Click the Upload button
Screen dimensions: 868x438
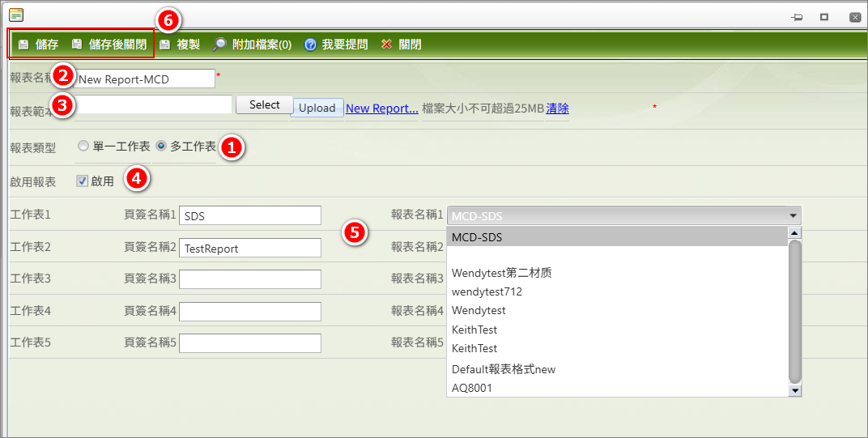317,108
